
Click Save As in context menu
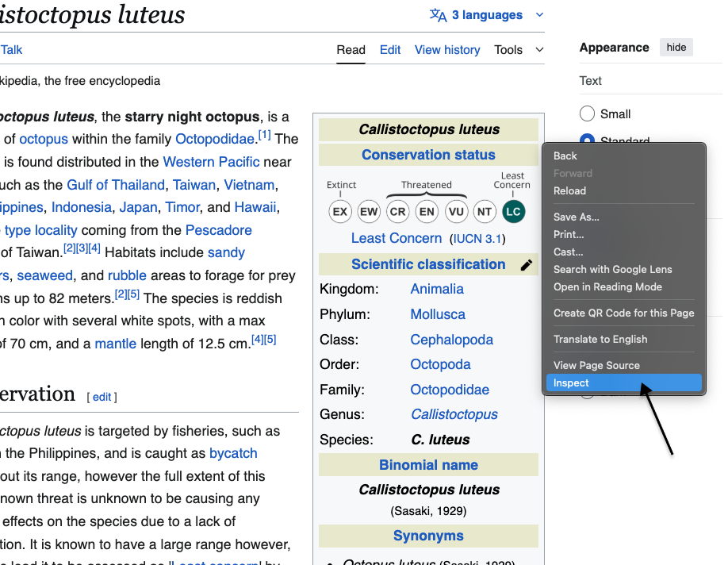coord(577,217)
